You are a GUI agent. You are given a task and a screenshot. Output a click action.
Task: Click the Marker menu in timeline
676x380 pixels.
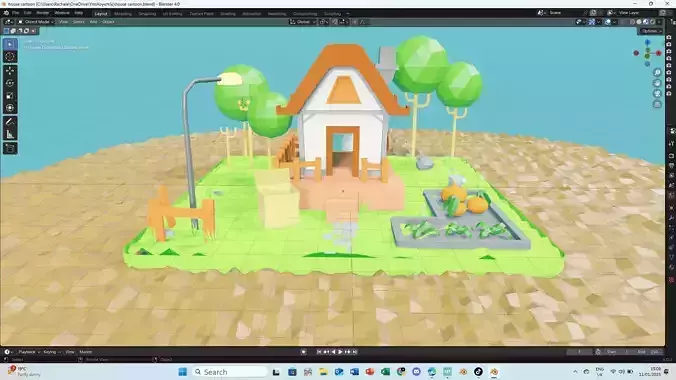coord(85,352)
